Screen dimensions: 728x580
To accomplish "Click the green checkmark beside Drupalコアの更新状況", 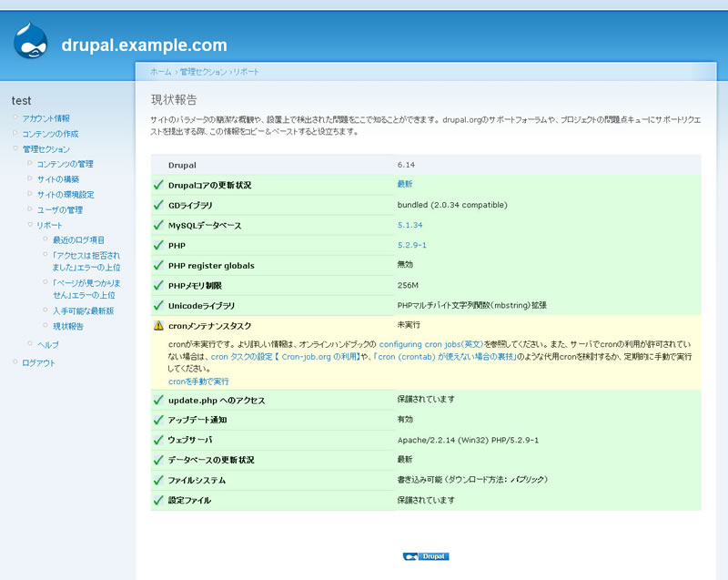I will (x=158, y=185).
